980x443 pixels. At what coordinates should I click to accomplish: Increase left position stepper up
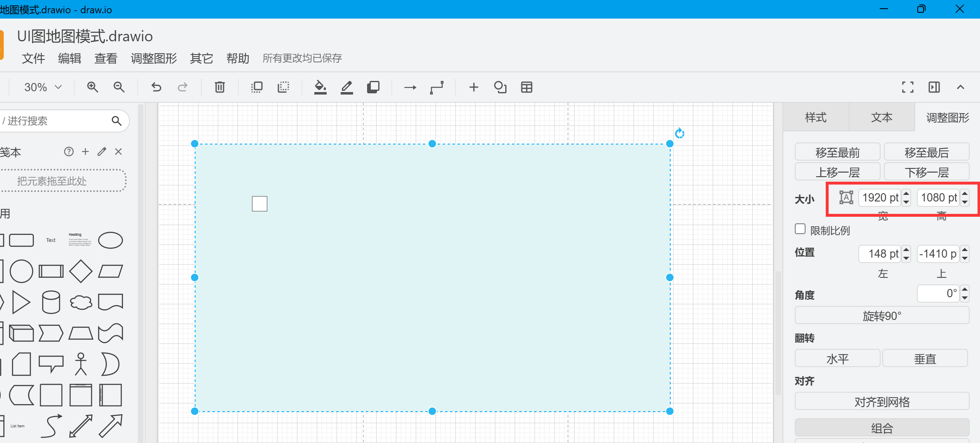[906, 249]
